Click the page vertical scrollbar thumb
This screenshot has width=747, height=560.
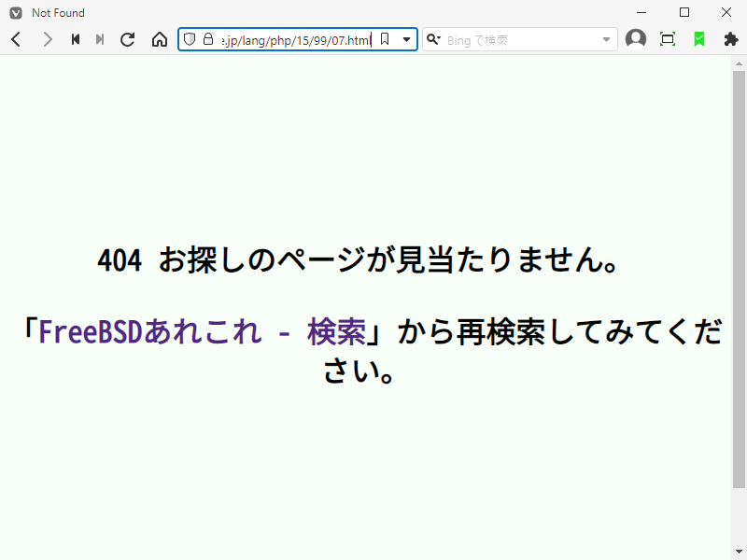tap(739, 279)
